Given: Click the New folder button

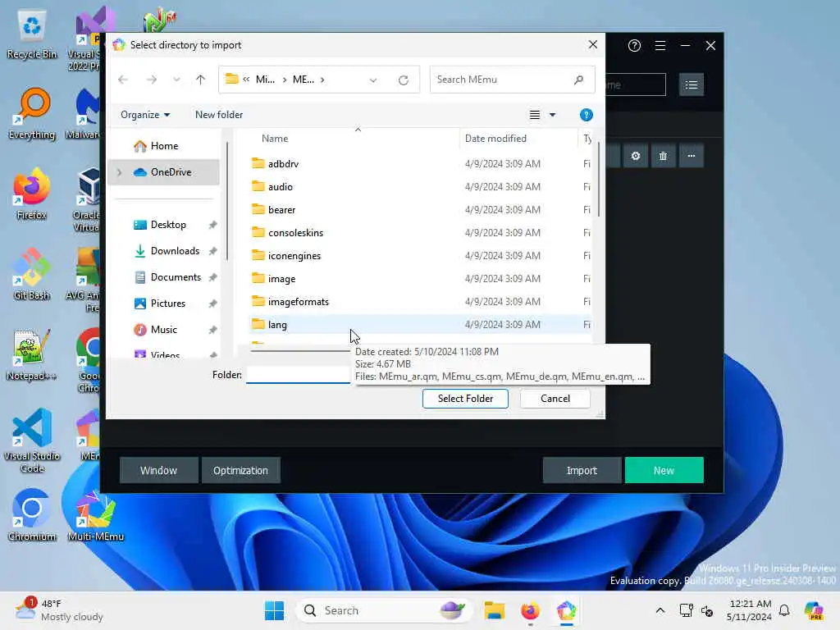Looking at the screenshot, I should pos(218,115).
